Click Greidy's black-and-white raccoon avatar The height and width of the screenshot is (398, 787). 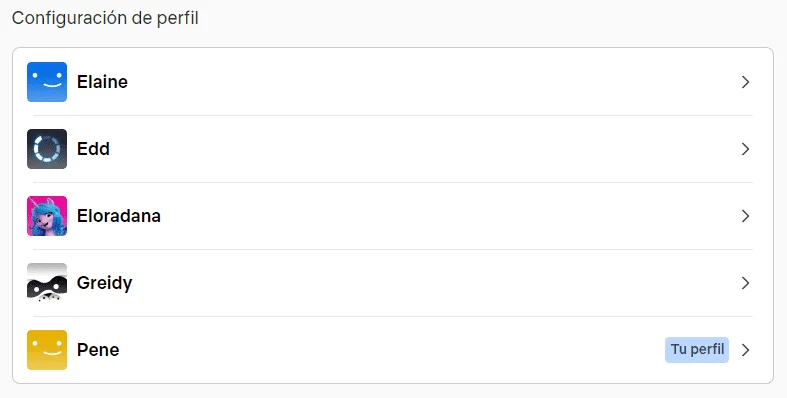pos(47,283)
